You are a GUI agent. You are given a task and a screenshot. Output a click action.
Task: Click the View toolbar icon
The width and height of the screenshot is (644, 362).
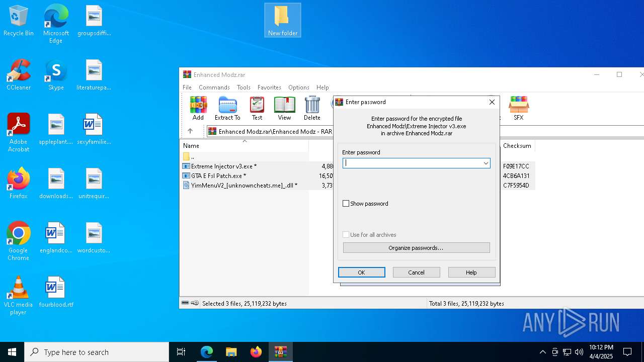point(284,108)
